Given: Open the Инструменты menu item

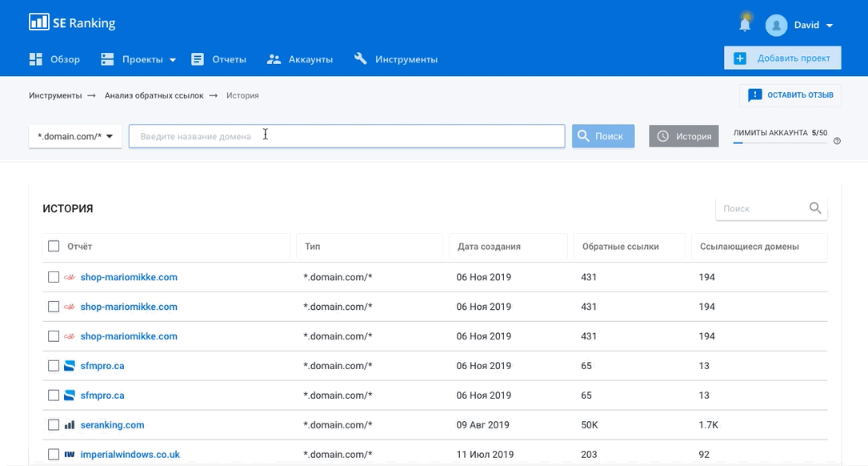Looking at the screenshot, I should 396,59.
